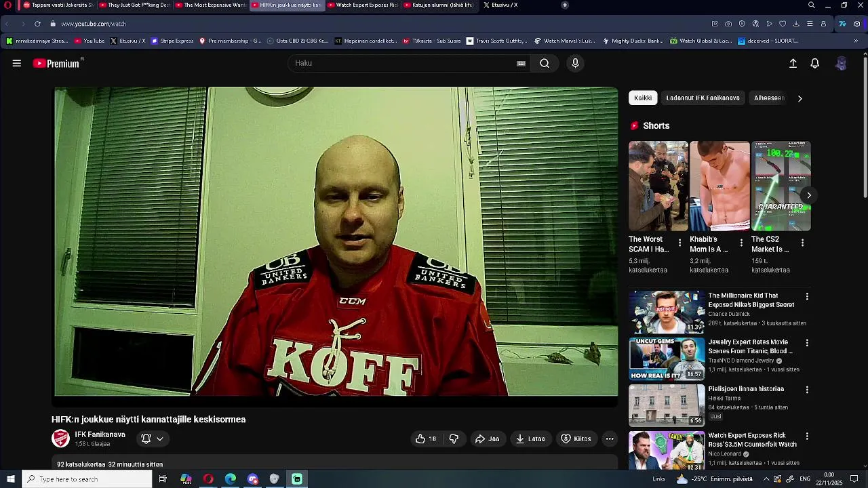Viewport: 868px width, 488px height.
Task: Open the YouTube hamburger guide menu
Action: pyautogui.click(x=17, y=63)
